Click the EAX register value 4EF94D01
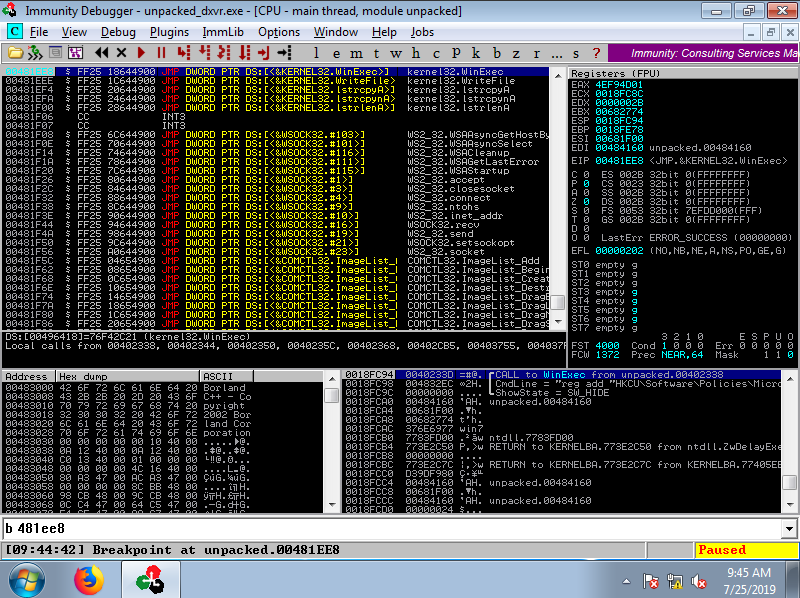Image resolution: width=800 pixels, height=598 pixels. pos(619,85)
